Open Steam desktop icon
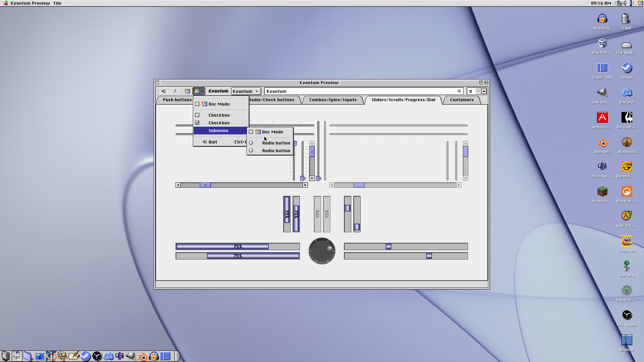The width and height of the screenshot is (644, 362). 626,71
